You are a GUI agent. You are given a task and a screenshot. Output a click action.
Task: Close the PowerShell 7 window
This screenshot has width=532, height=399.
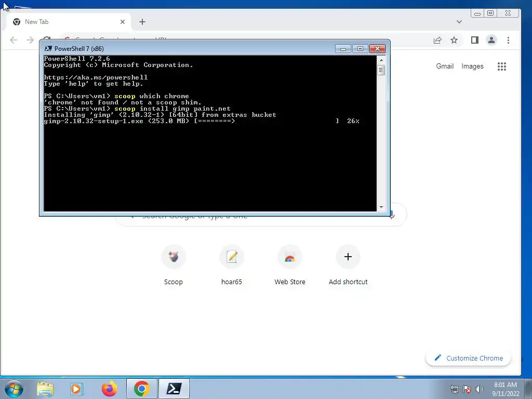point(377,49)
